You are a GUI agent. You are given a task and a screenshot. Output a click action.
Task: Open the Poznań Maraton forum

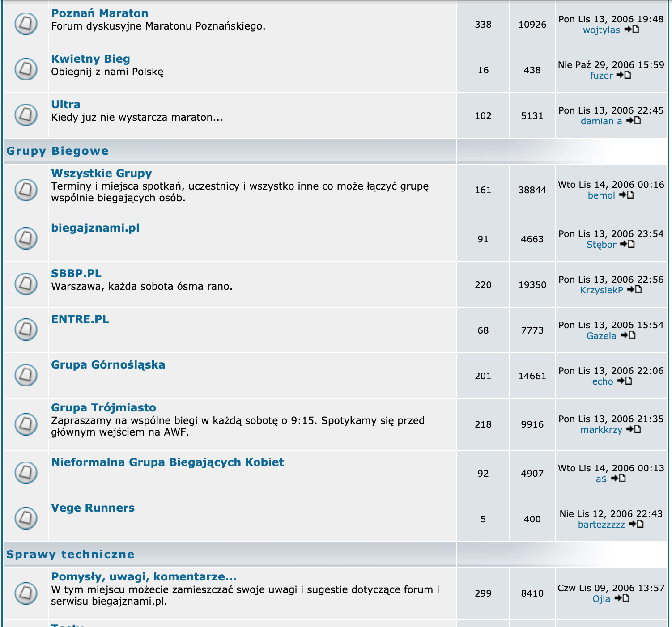coord(99,13)
